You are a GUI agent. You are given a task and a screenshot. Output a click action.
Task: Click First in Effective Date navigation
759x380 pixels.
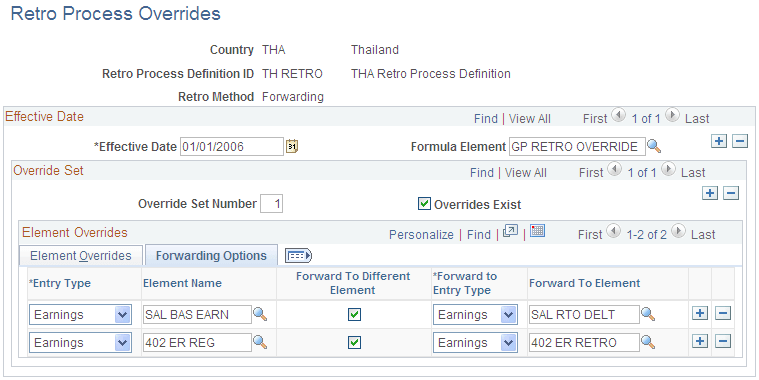click(x=595, y=119)
